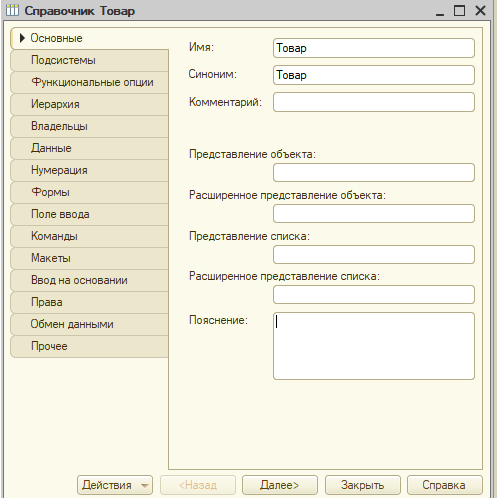
Task: Open the Нумерация section
Action: pos(89,170)
